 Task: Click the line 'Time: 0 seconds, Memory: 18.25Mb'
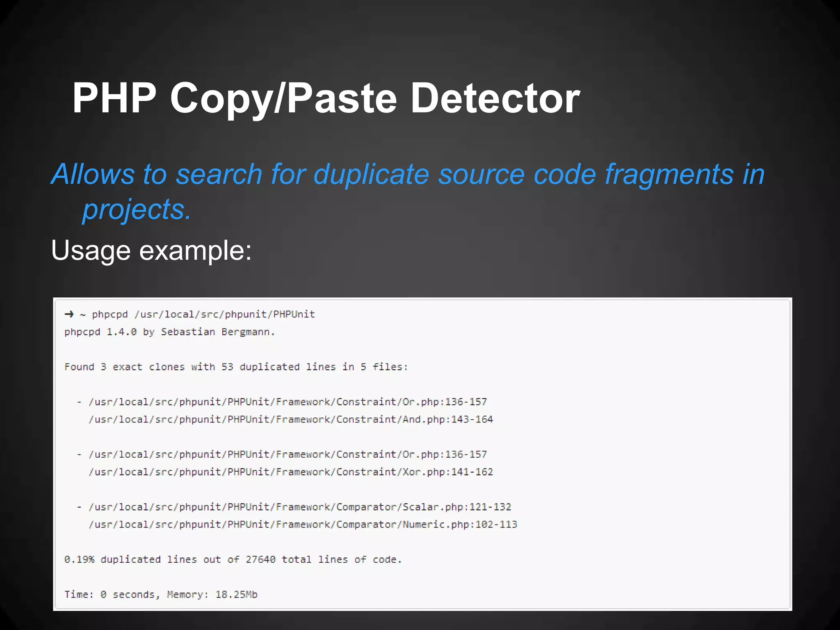coord(161,595)
